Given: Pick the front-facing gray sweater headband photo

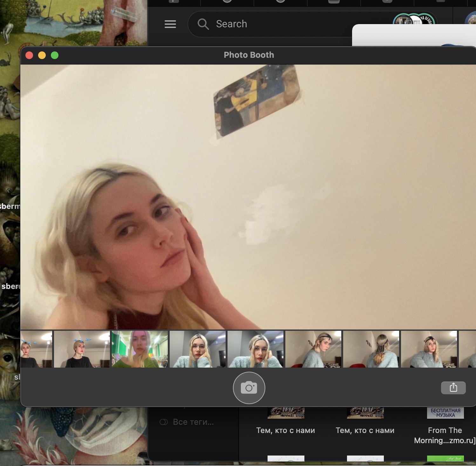Looking at the screenshot, I should tap(429, 349).
